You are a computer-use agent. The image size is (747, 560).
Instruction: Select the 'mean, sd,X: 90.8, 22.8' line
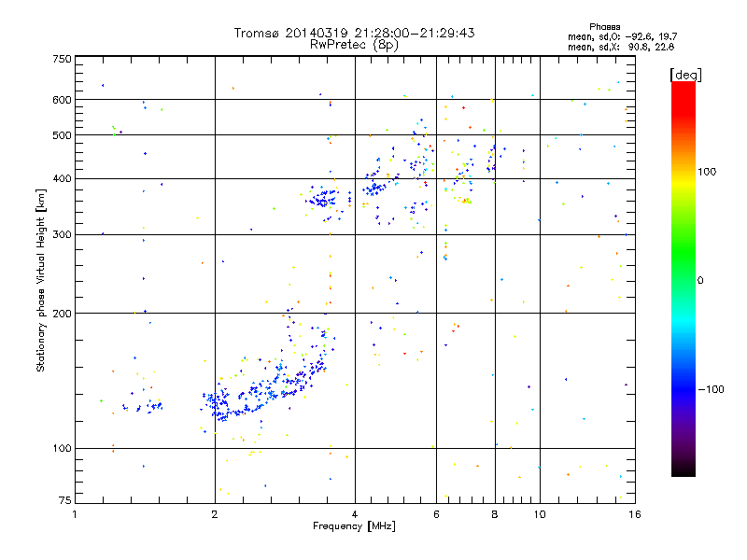(621, 47)
